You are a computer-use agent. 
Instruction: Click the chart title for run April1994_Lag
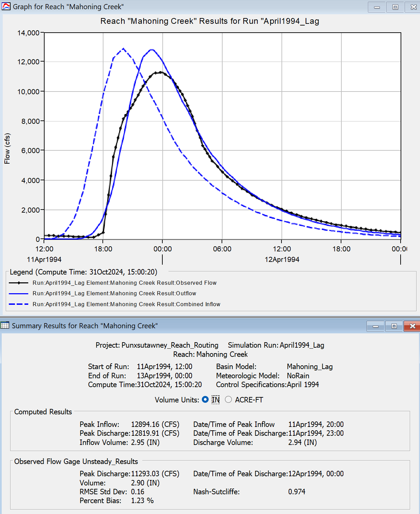pyautogui.click(x=210, y=21)
